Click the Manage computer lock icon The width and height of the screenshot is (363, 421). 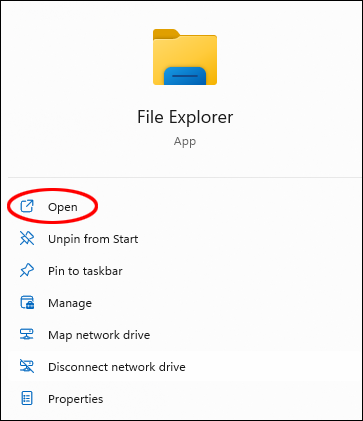pos(27,302)
